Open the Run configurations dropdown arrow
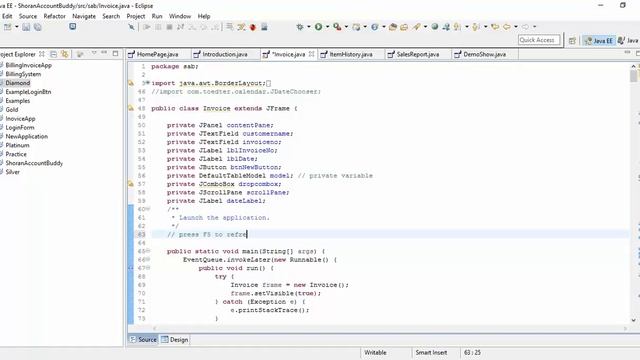Screen dimensions: 640x360 327,27
